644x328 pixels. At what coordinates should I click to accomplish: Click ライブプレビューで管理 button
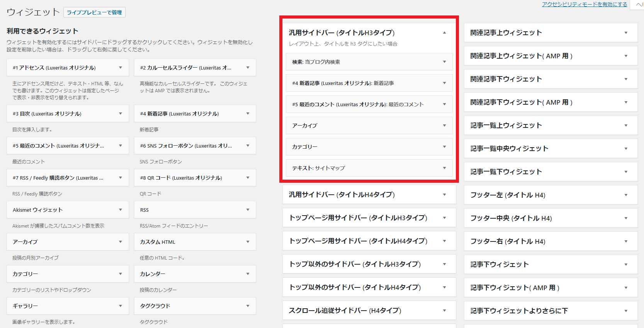coord(94,12)
